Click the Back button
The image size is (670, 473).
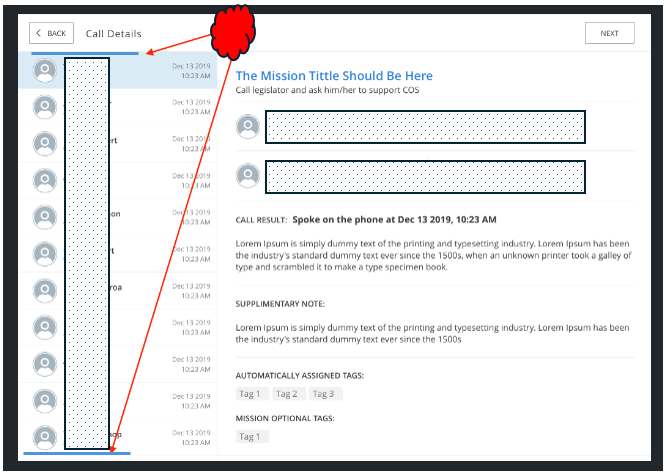(x=51, y=33)
